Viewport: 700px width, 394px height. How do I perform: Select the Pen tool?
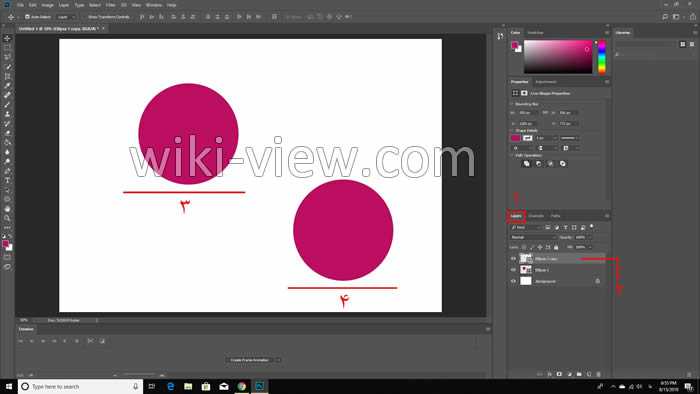point(7,171)
